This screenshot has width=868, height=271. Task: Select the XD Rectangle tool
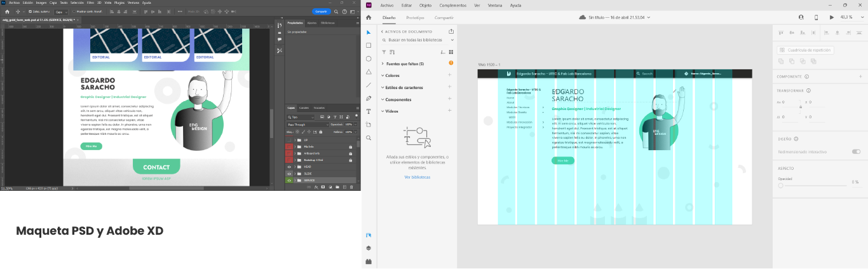pos(369,45)
